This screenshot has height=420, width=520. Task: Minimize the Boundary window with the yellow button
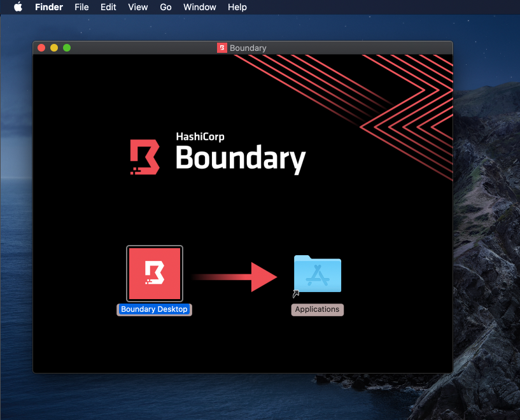(x=54, y=48)
